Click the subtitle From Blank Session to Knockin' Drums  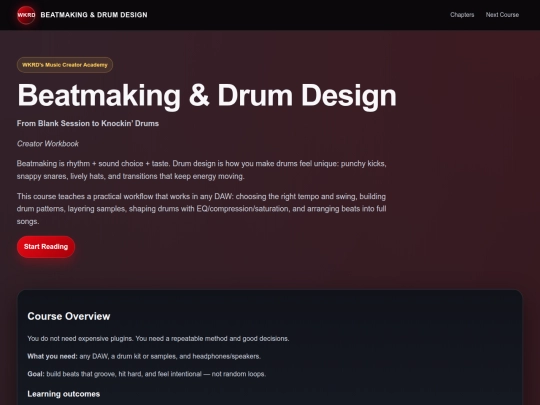point(88,123)
